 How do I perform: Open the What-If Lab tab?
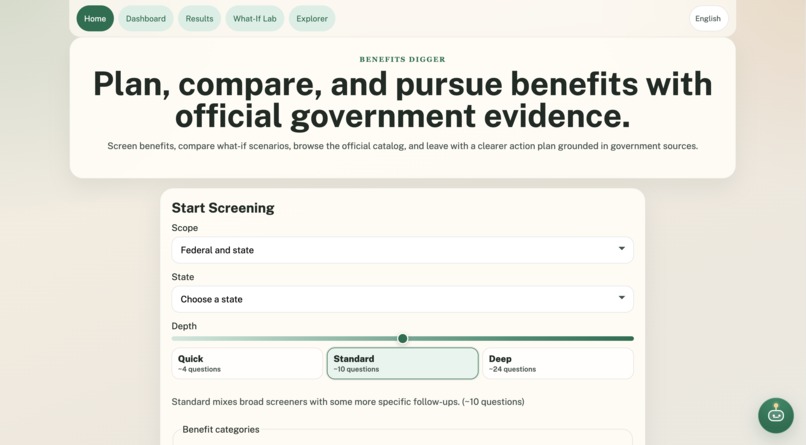(x=254, y=18)
